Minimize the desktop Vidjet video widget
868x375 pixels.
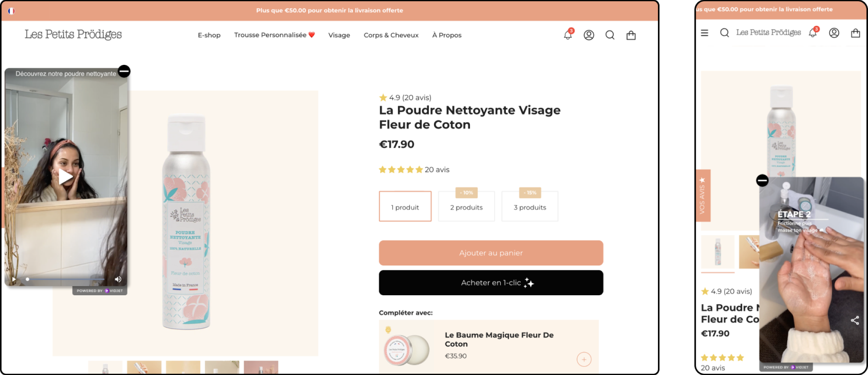coord(125,71)
